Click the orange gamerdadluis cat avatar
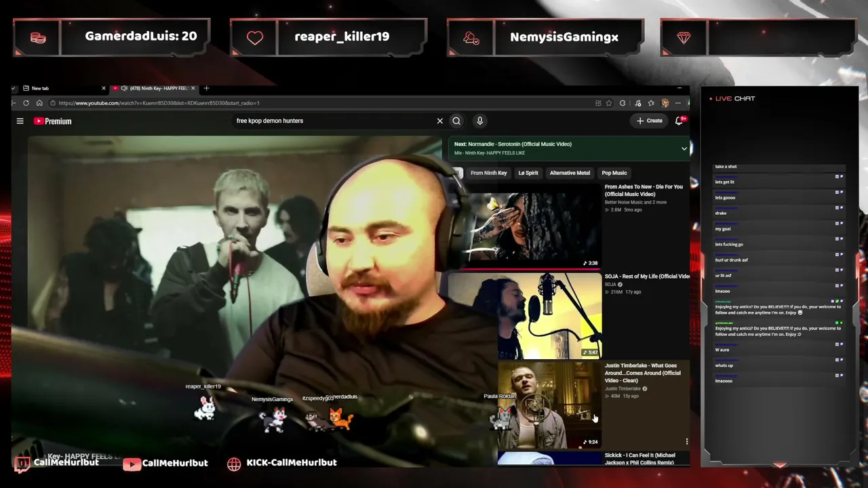Image resolution: width=868 pixels, height=488 pixels. click(x=341, y=418)
